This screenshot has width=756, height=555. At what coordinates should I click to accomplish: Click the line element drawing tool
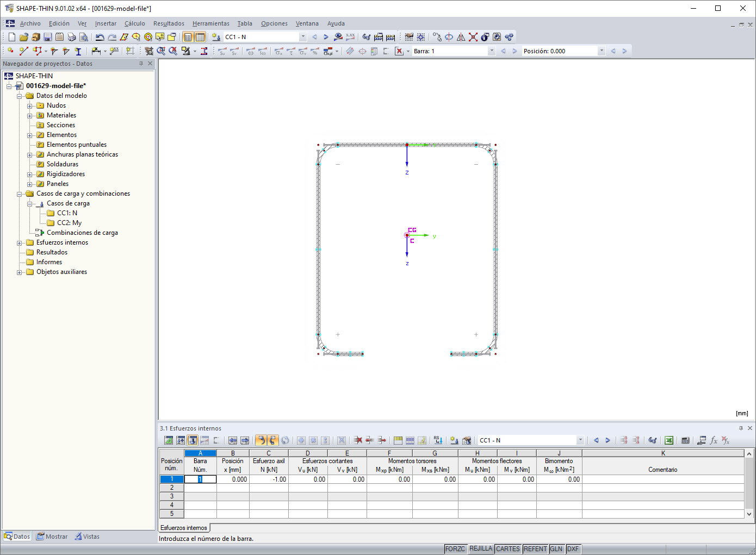[x=23, y=51]
